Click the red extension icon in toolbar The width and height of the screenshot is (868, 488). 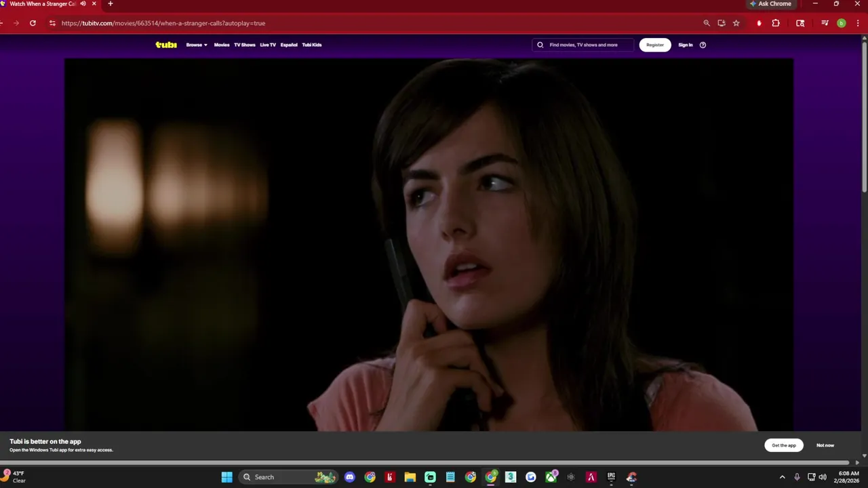click(759, 23)
